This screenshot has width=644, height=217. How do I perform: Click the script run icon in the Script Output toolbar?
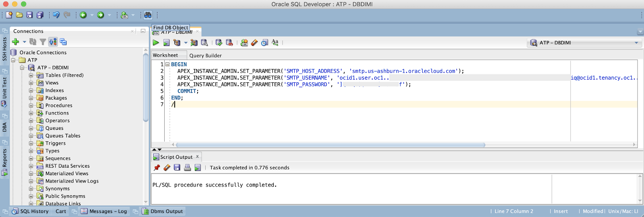point(198,168)
